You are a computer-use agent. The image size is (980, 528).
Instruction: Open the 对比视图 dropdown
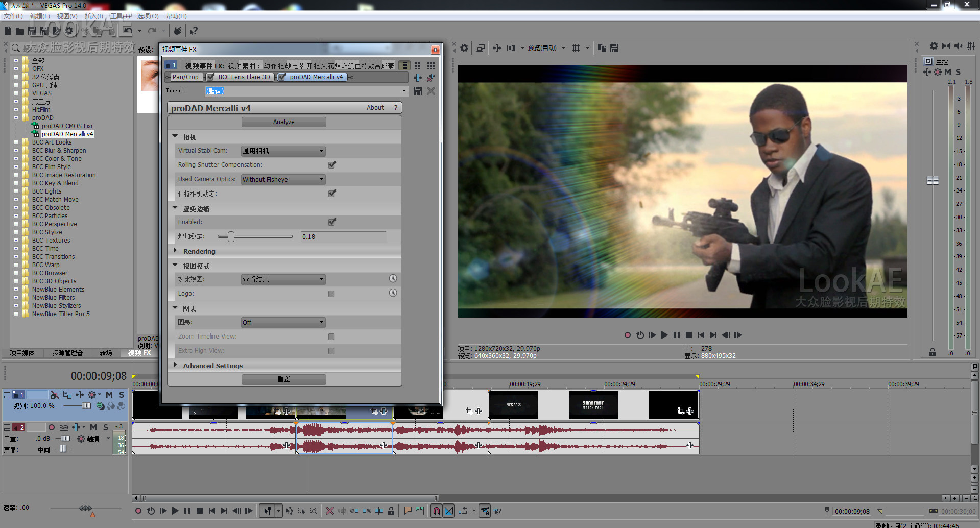click(x=283, y=279)
